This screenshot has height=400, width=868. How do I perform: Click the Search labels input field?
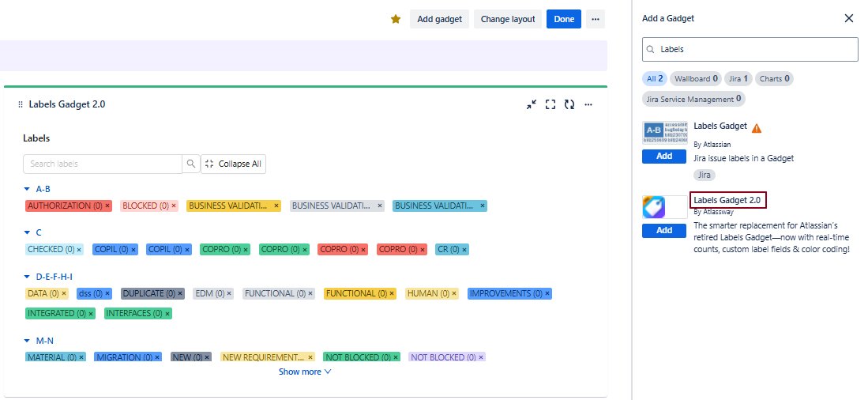[103, 164]
